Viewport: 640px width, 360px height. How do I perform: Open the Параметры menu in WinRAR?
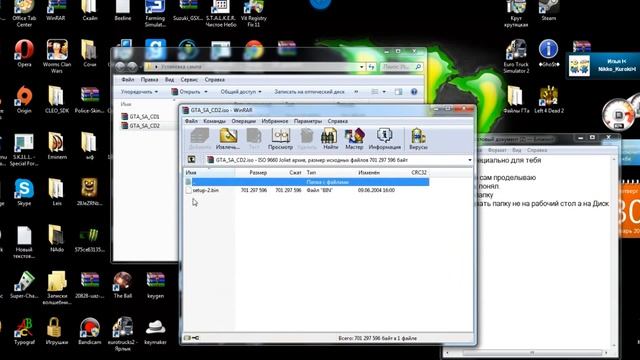[308, 121]
